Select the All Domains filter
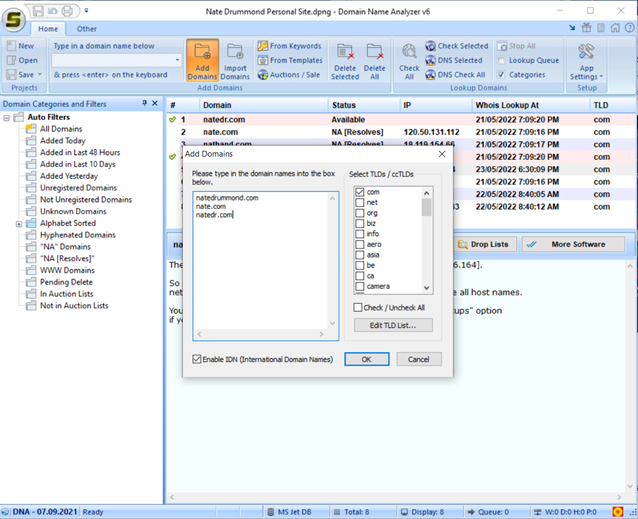The image size is (638, 519). pyautogui.click(x=61, y=129)
